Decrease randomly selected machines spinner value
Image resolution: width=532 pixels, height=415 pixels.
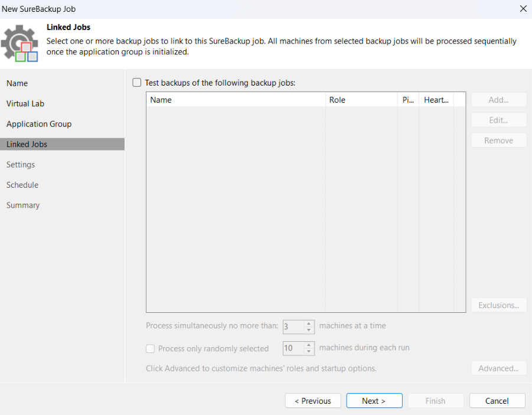309,352
